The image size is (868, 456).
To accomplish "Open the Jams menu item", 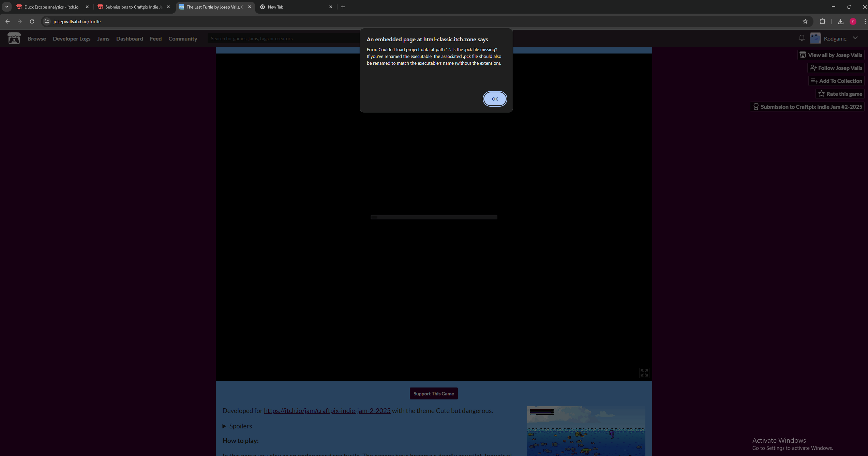I will [x=103, y=39].
